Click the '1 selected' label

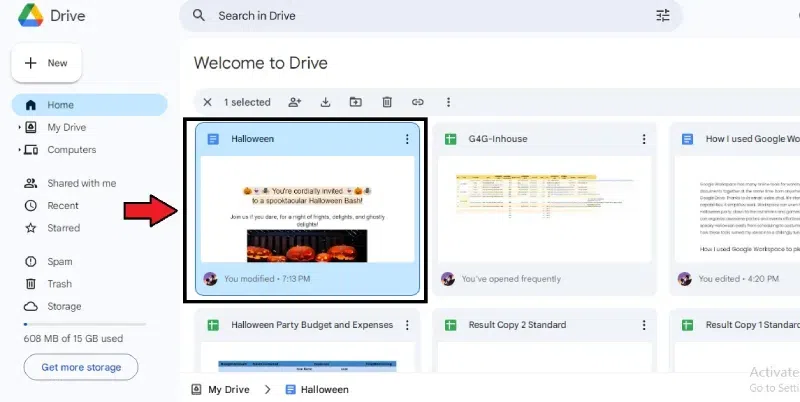(247, 102)
